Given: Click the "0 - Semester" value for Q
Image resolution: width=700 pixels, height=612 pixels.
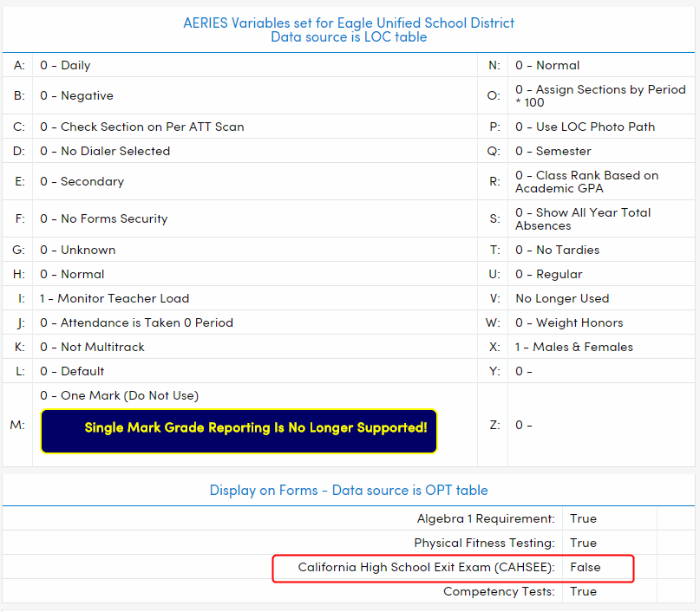Looking at the screenshot, I should tap(555, 150).
